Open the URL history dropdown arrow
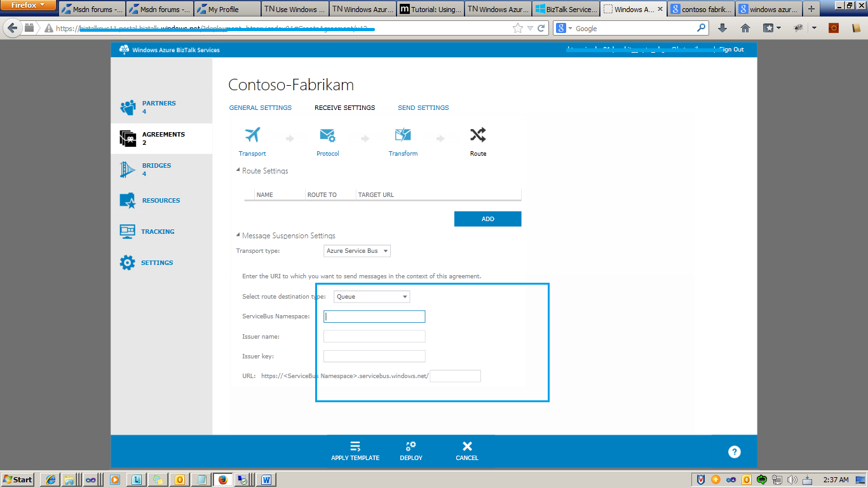Image resolution: width=868 pixels, height=488 pixels. coord(529,28)
